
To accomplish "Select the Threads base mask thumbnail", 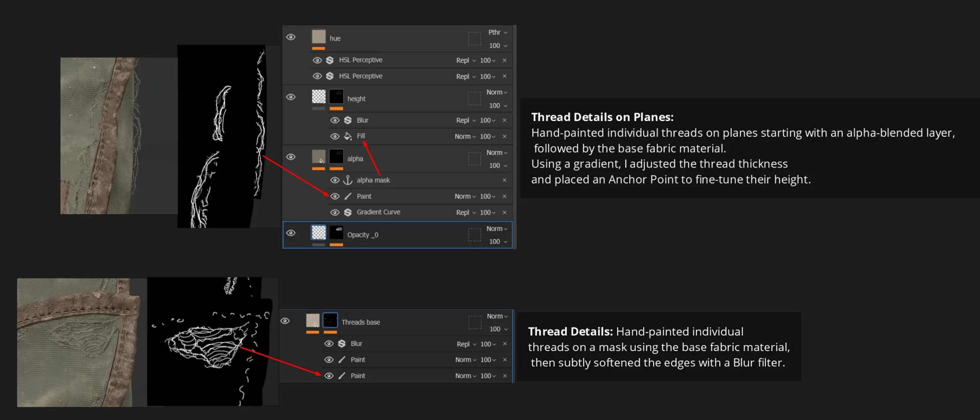I will tap(330, 320).
